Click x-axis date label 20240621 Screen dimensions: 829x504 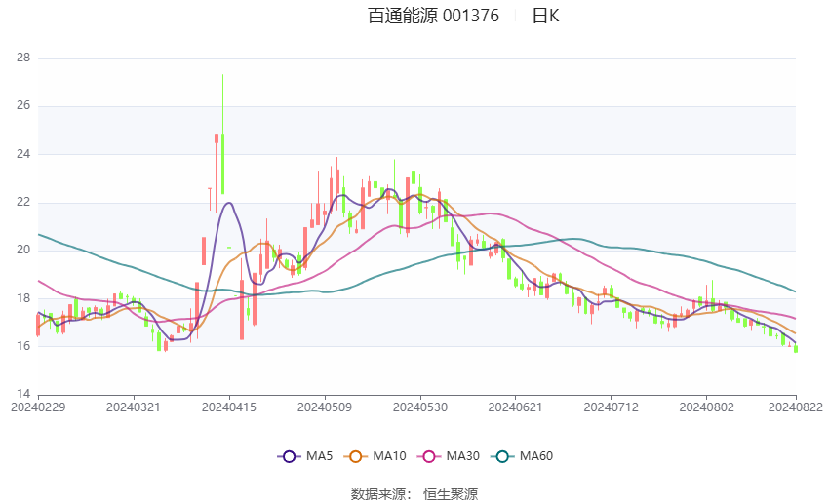point(516,407)
